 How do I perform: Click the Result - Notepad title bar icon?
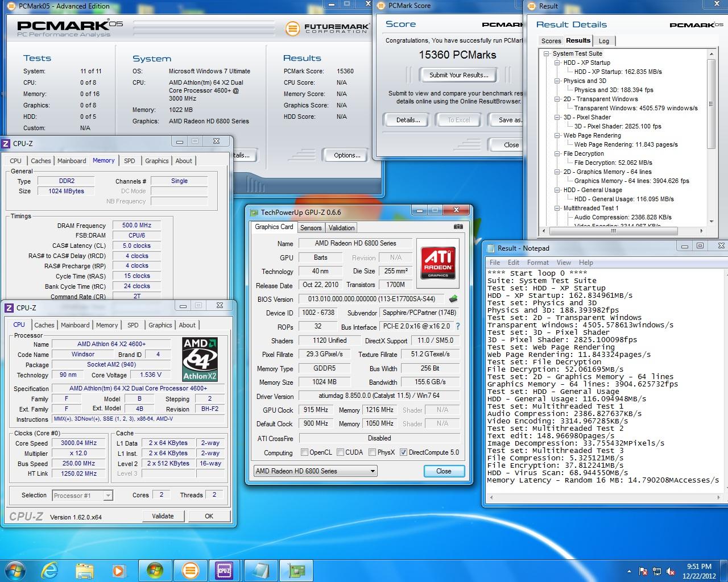coord(490,248)
